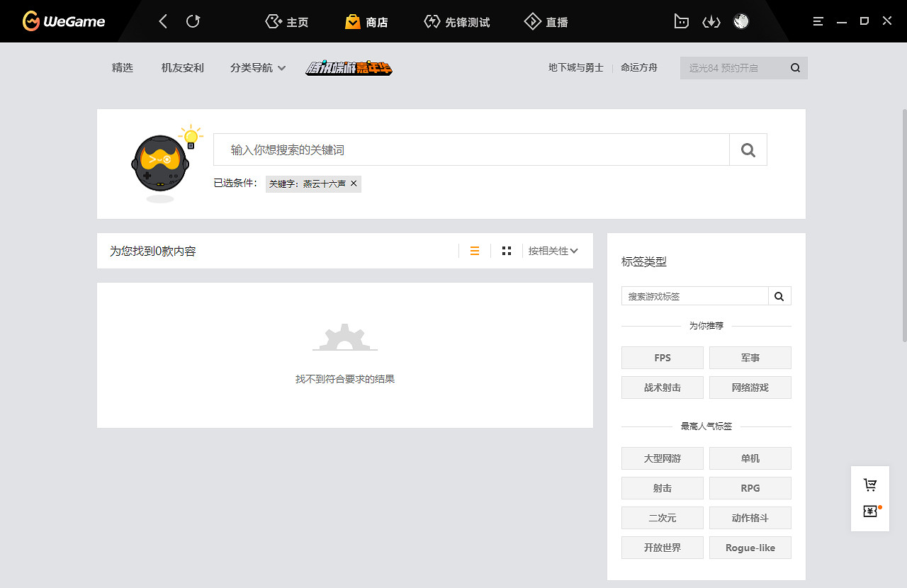Open the 地下城与勇士 link
907x588 pixels.
[x=575, y=67]
